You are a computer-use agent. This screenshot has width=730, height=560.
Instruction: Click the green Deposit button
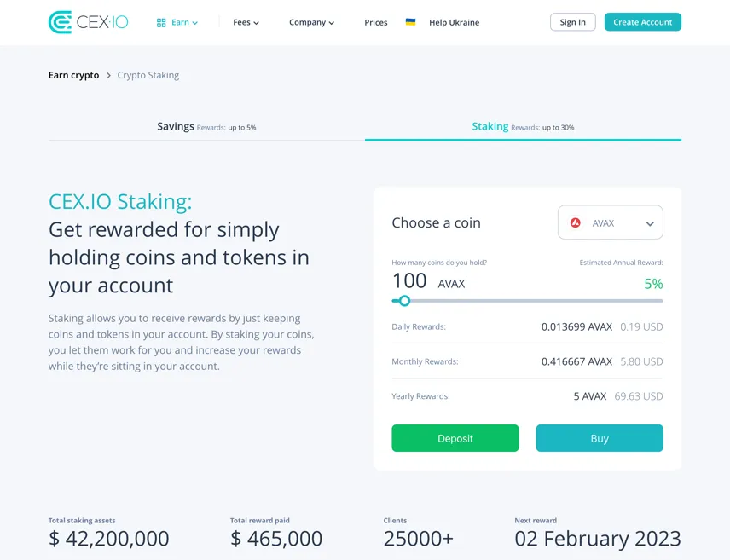(x=455, y=438)
